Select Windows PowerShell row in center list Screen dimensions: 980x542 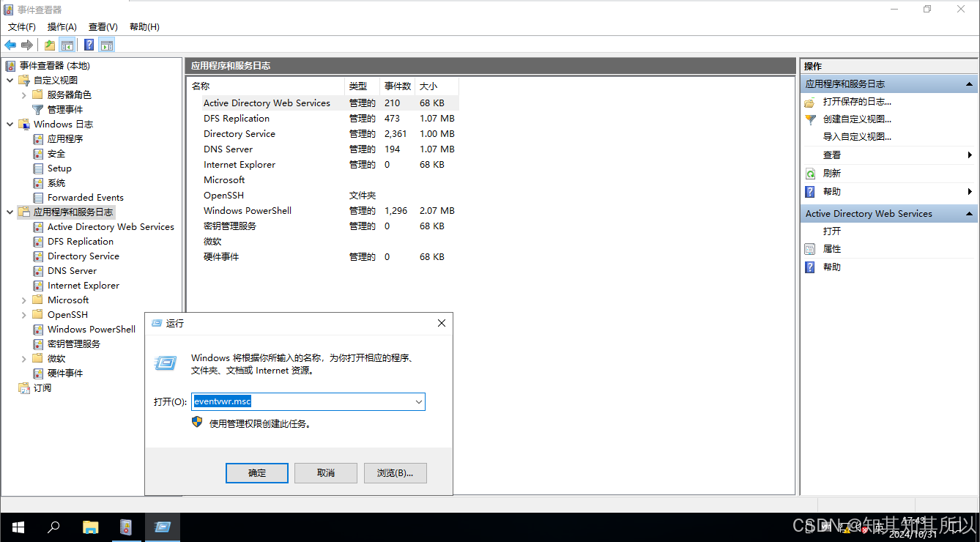(323, 210)
